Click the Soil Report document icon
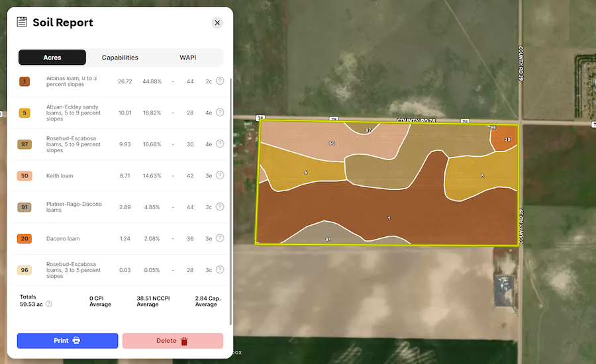The height and width of the screenshot is (364, 596). point(22,23)
